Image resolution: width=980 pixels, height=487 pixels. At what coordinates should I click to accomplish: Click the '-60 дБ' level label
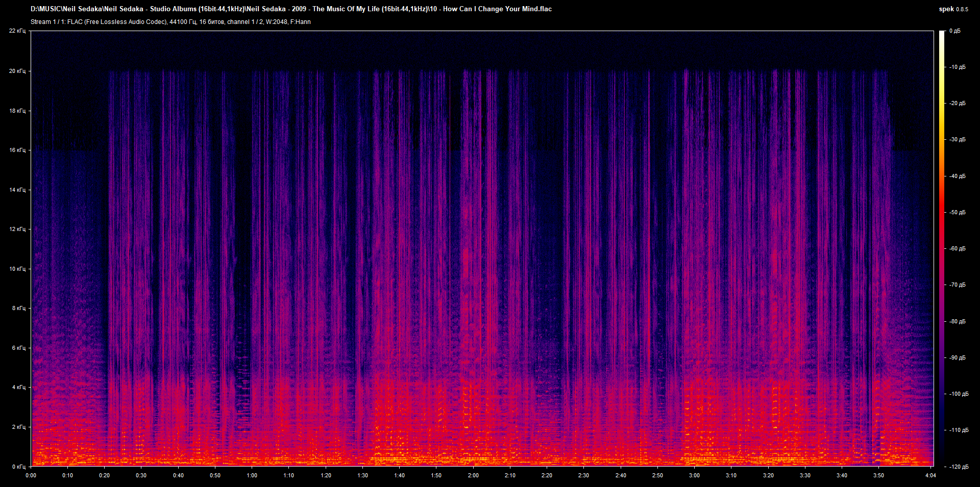958,249
